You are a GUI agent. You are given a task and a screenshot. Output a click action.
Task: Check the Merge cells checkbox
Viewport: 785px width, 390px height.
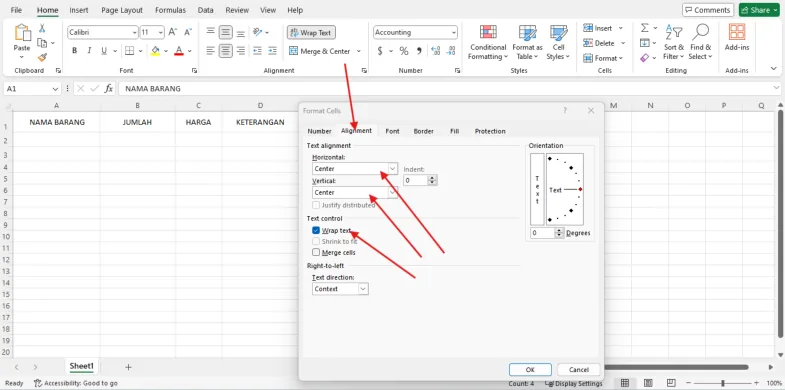(x=316, y=252)
